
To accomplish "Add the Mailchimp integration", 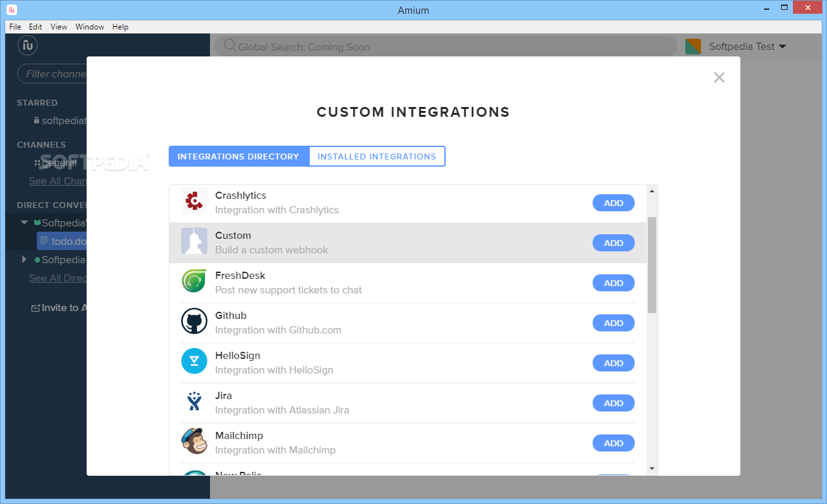I will 614,443.
